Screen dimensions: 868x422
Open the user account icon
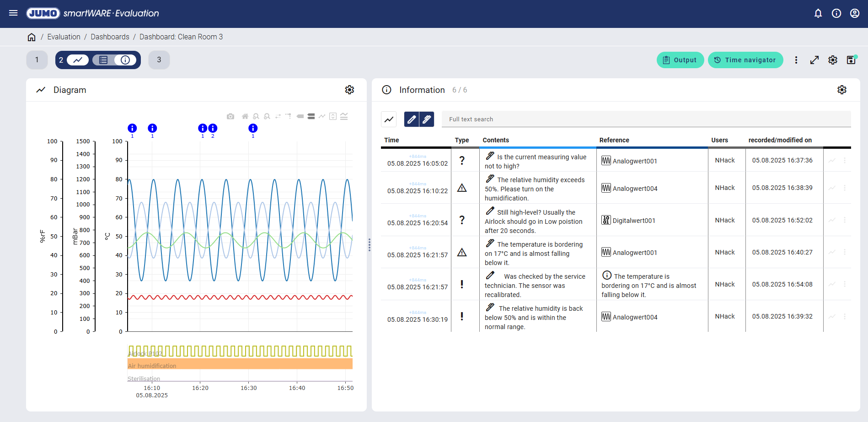click(855, 13)
